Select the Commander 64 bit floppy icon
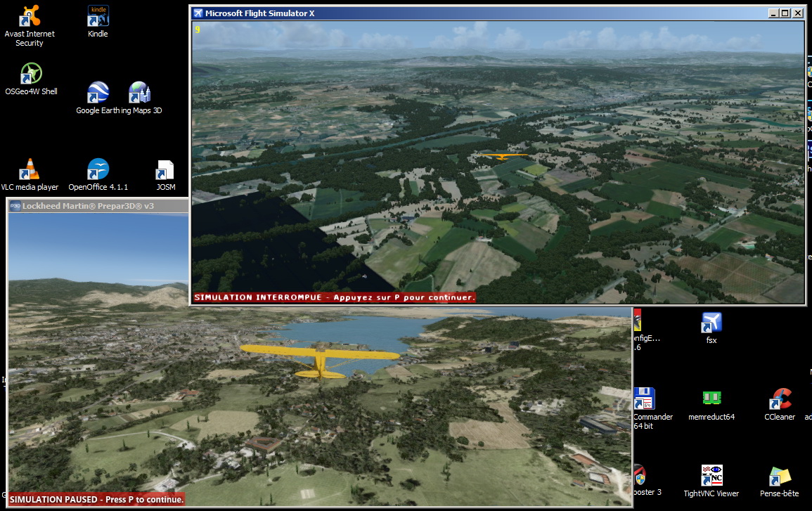Image resolution: width=812 pixels, height=511 pixels. click(x=644, y=399)
